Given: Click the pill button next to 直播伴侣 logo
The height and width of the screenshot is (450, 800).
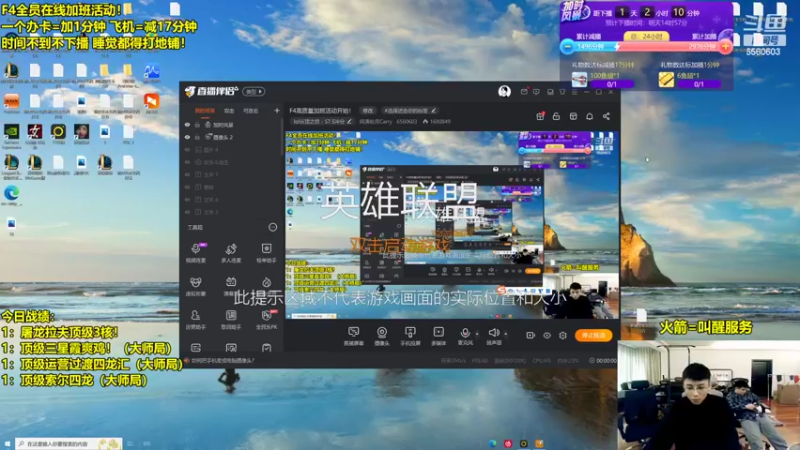Looking at the screenshot, I should point(254,92).
